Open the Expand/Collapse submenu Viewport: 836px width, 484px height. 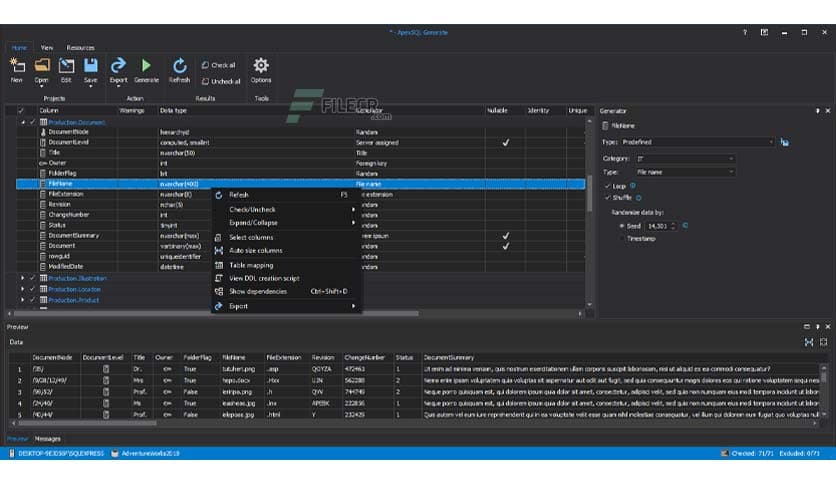287,223
